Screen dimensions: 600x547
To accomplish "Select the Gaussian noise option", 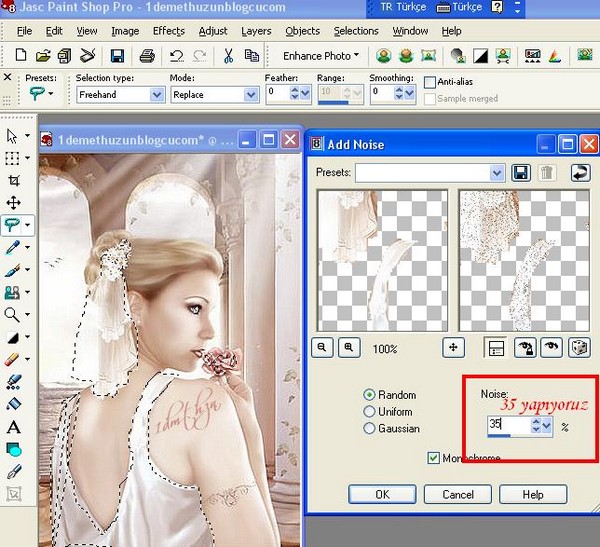I will click(x=370, y=428).
